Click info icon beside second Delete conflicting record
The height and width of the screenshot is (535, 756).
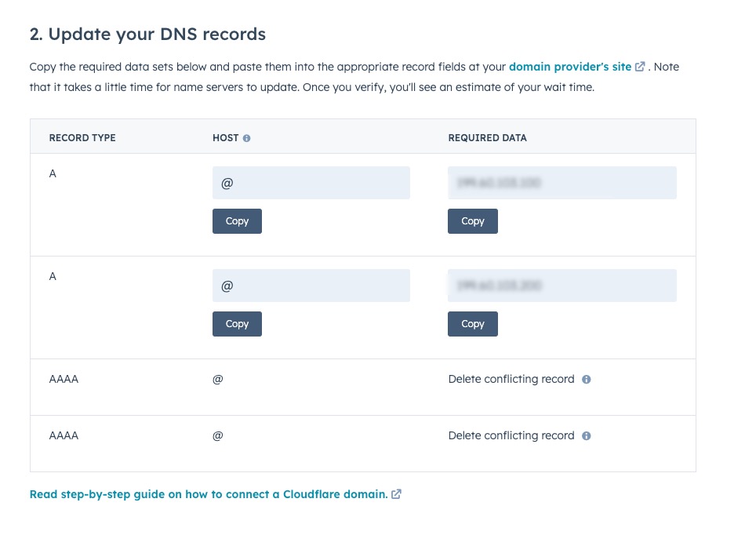(587, 436)
